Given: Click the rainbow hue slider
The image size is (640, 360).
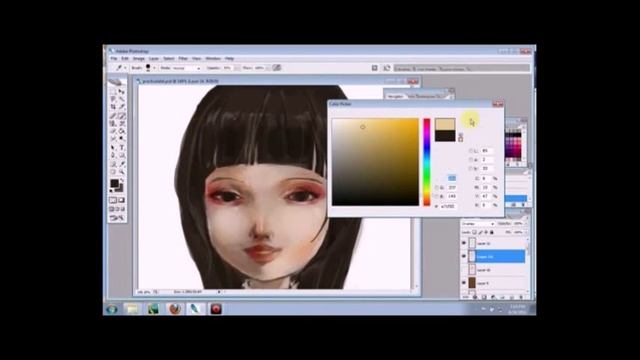Looking at the screenshot, I should pos(427,162).
